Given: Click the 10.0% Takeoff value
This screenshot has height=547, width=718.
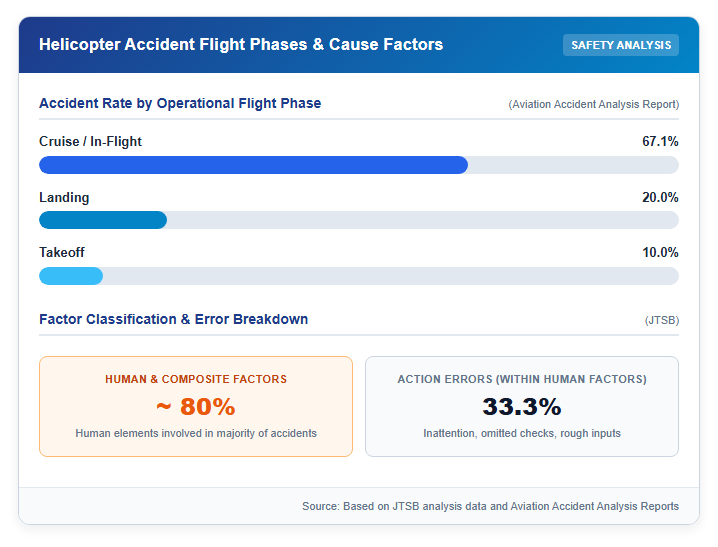Looking at the screenshot, I should click(660, 252).
